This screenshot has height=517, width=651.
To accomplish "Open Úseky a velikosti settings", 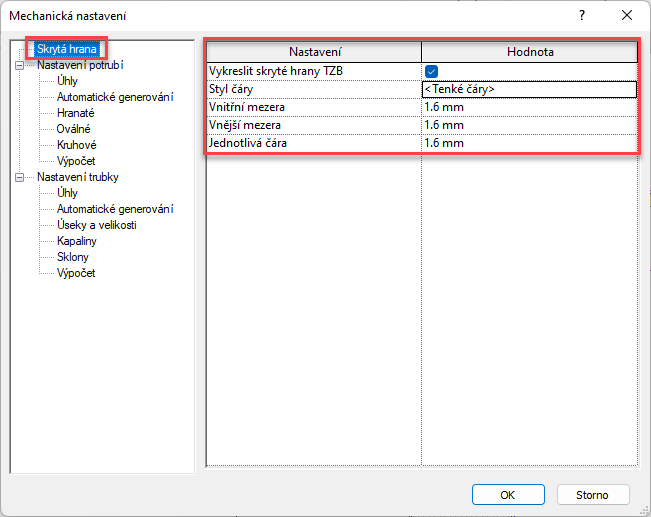I will [x=97, y=225].
